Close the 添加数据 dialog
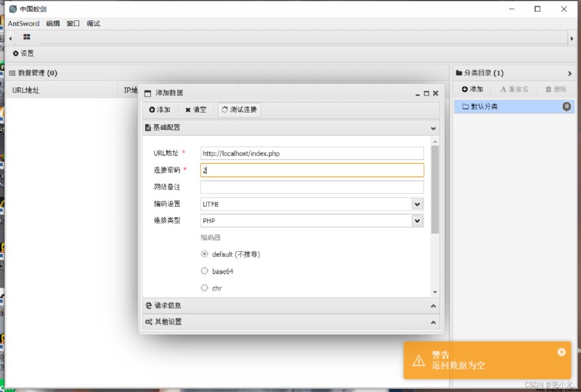The width and height of the screenshot is (581, 392). click(x=436, y=94)
